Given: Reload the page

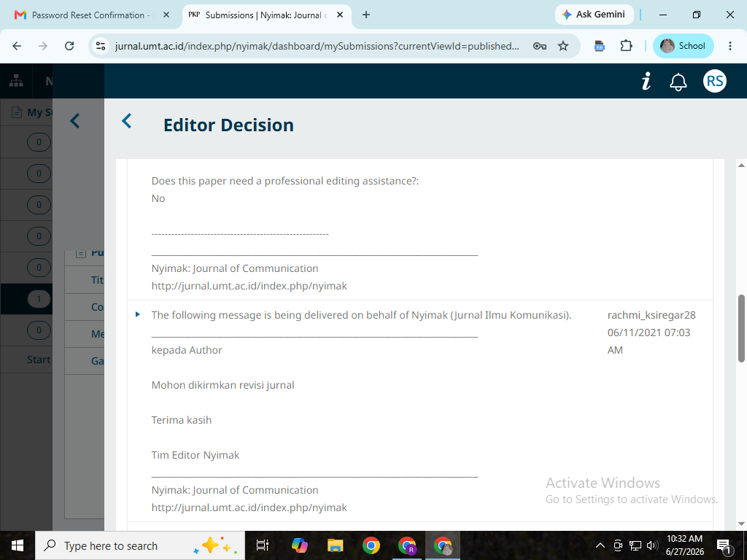Looking at the screenshot, I should 69,46.
